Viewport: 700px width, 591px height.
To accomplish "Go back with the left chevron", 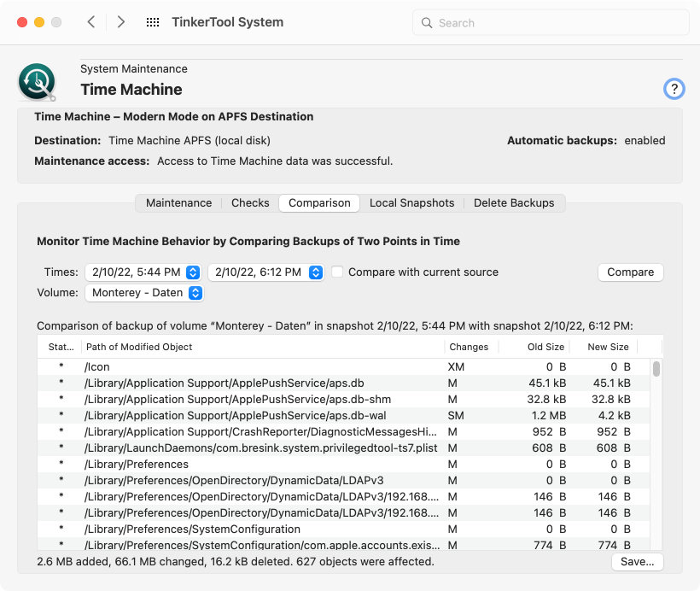I will [91, 22].
